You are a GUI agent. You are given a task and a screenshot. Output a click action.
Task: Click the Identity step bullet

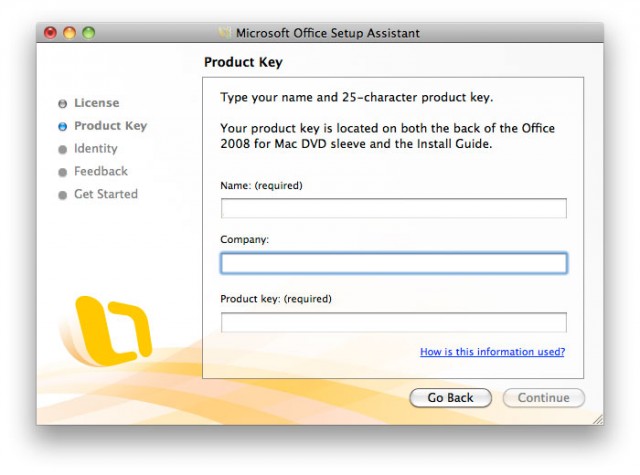62,149
